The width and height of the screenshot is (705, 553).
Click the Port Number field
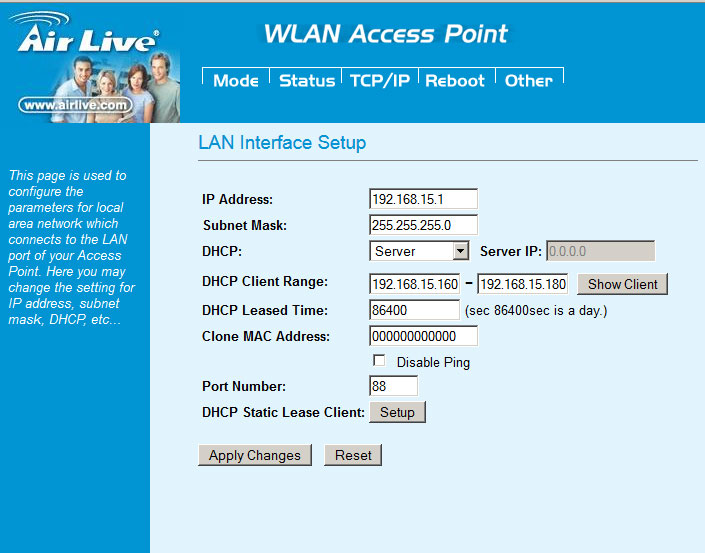point(393,386)
